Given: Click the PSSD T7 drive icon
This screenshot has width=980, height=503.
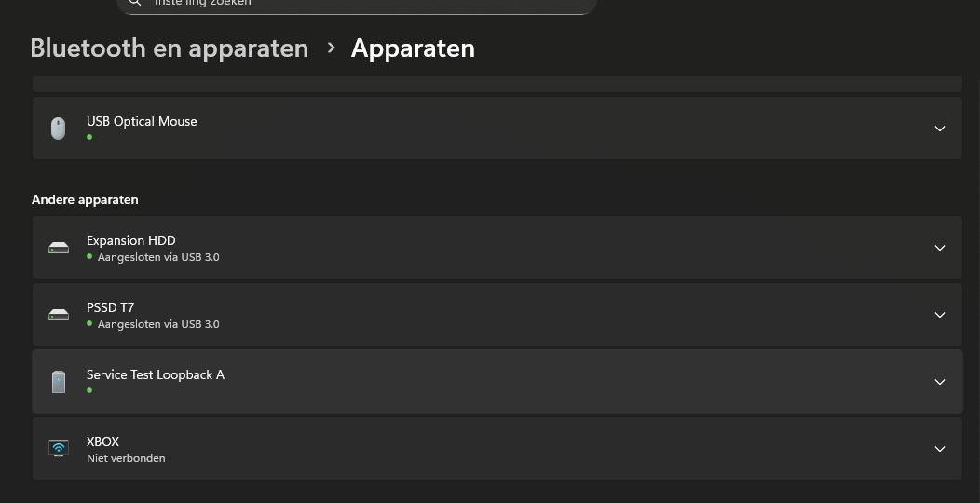Looking at the screenshot, I should tap(59, 315).
